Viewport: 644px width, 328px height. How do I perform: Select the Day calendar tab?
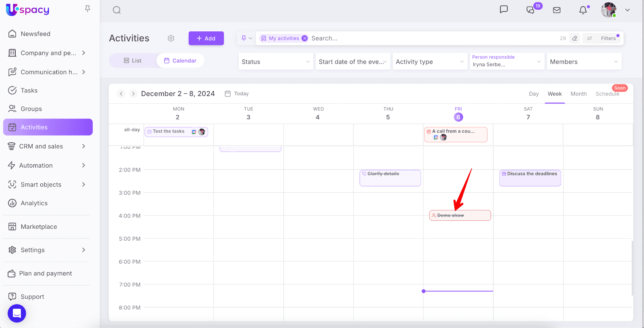[534, 94]
